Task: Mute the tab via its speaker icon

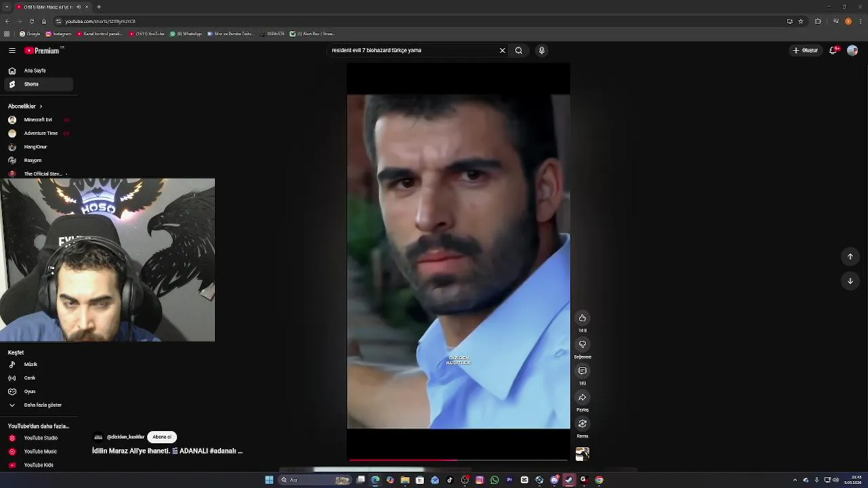Action: [79, 7]
